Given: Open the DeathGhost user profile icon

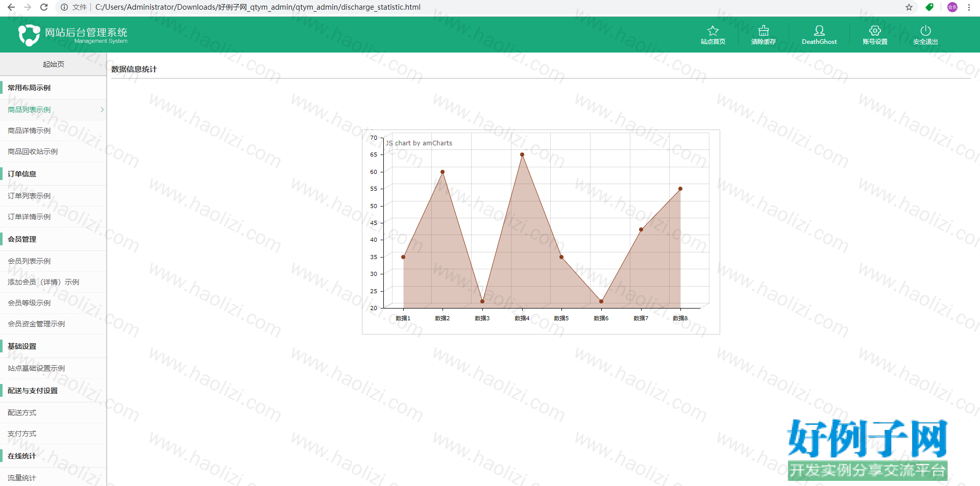Looking at the screenshot, I should [819, 31].
